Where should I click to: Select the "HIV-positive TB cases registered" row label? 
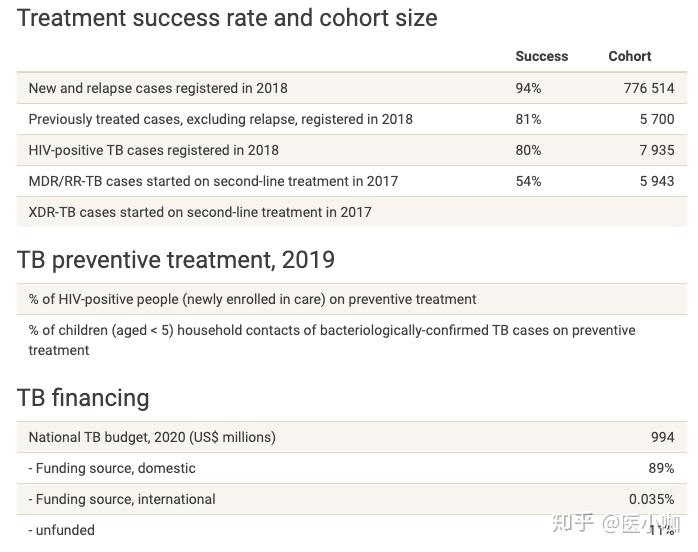pos(153,150)
